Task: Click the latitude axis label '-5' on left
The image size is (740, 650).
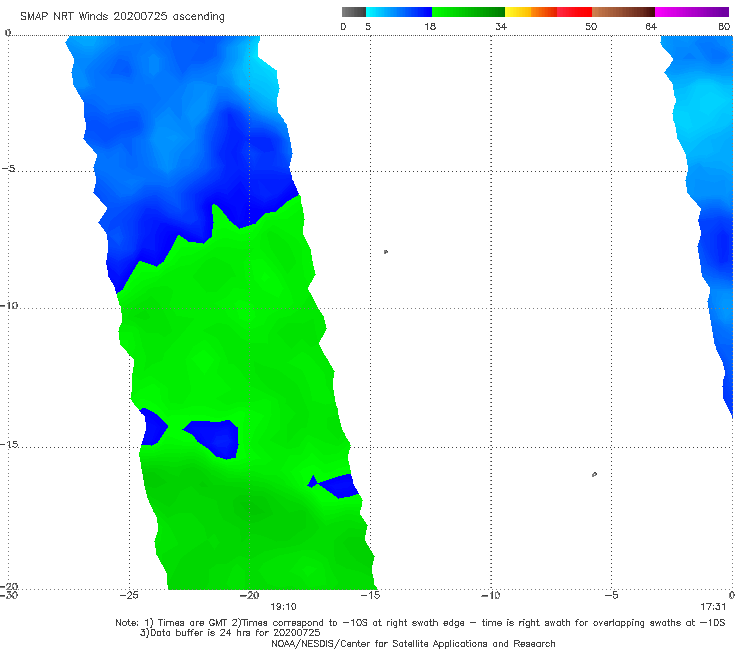Action: [x=9, y=169]
